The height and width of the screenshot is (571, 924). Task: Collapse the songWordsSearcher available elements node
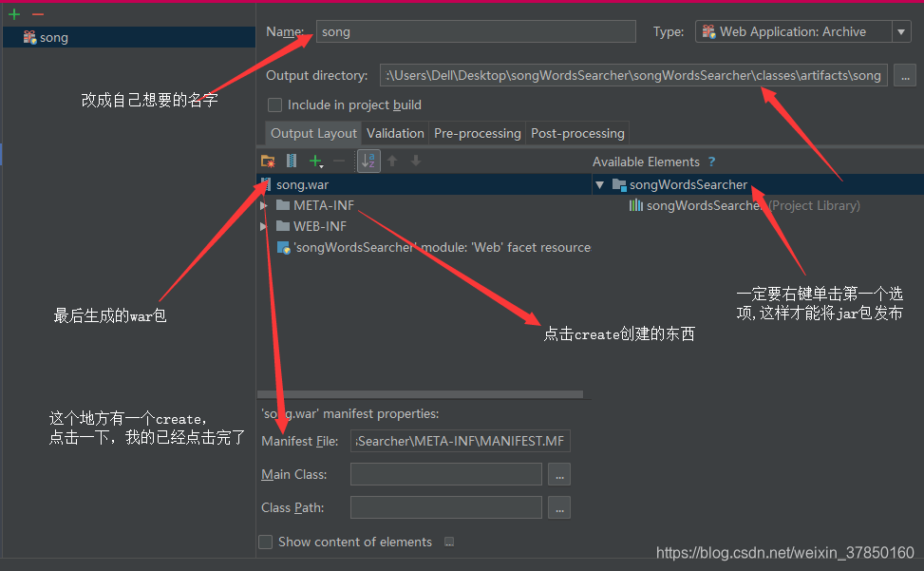(x=600, y=185)
